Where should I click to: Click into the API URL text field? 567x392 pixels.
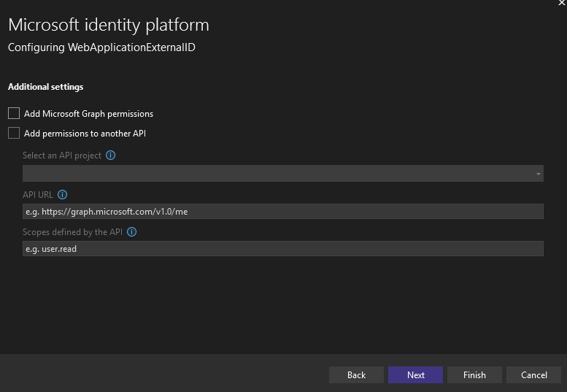tap(282, 211)
